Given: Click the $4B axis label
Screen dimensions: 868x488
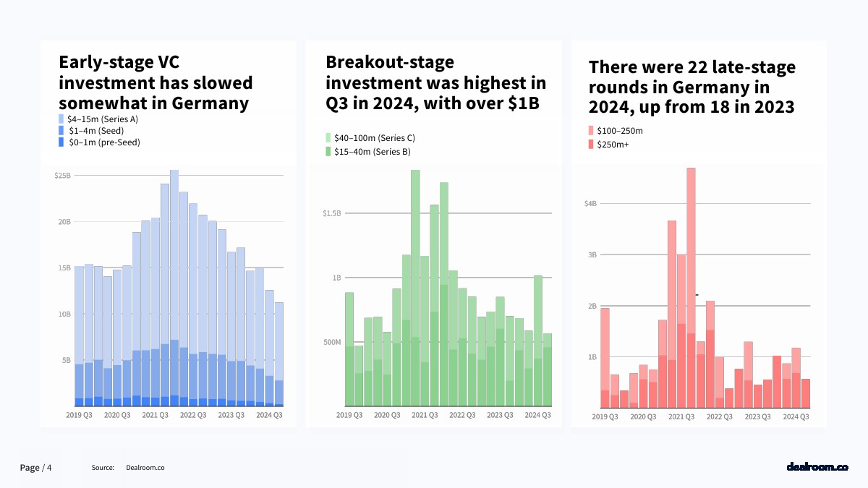Looking at the screenshot, I should point(590,204).
